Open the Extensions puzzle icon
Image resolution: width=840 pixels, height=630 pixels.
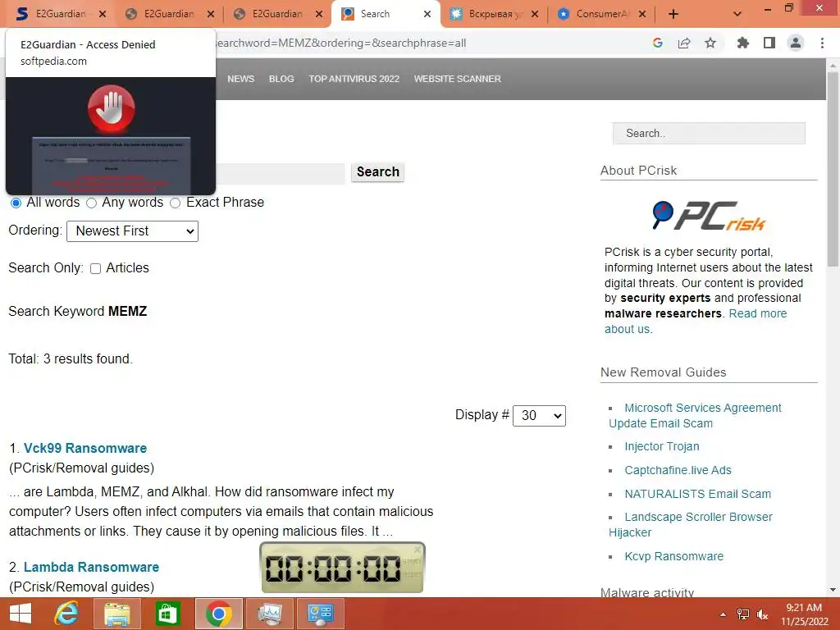742,43
